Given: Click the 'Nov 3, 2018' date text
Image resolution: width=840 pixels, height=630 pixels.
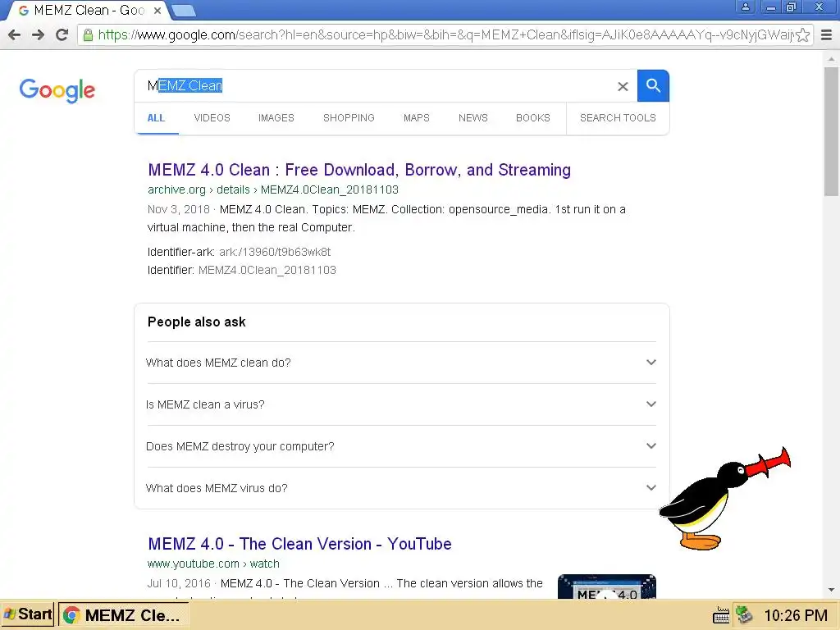Looking at the screenshot, I should (x=178, y=209).
